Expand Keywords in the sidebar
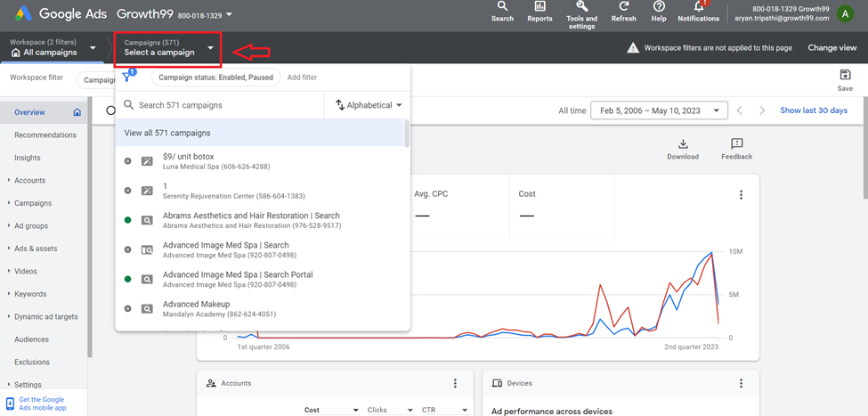This screenshot has height=416, width=868. pyautogui.click(x=9, y=294)
